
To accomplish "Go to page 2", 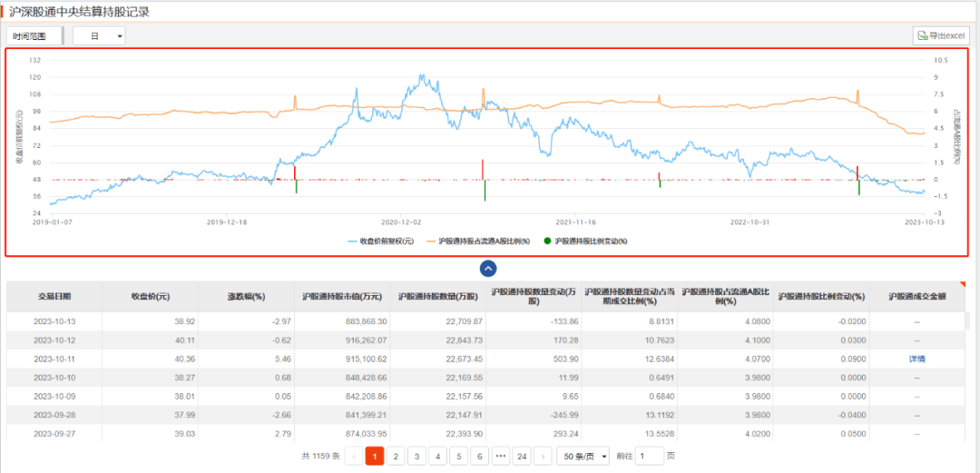I will pos(396,457).
